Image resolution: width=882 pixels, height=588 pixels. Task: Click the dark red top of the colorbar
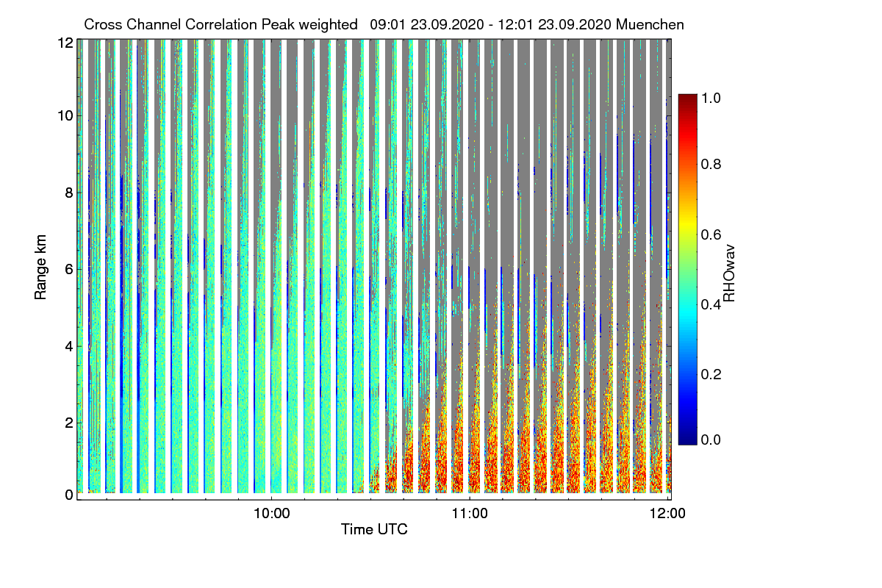[x=687, y=100]
